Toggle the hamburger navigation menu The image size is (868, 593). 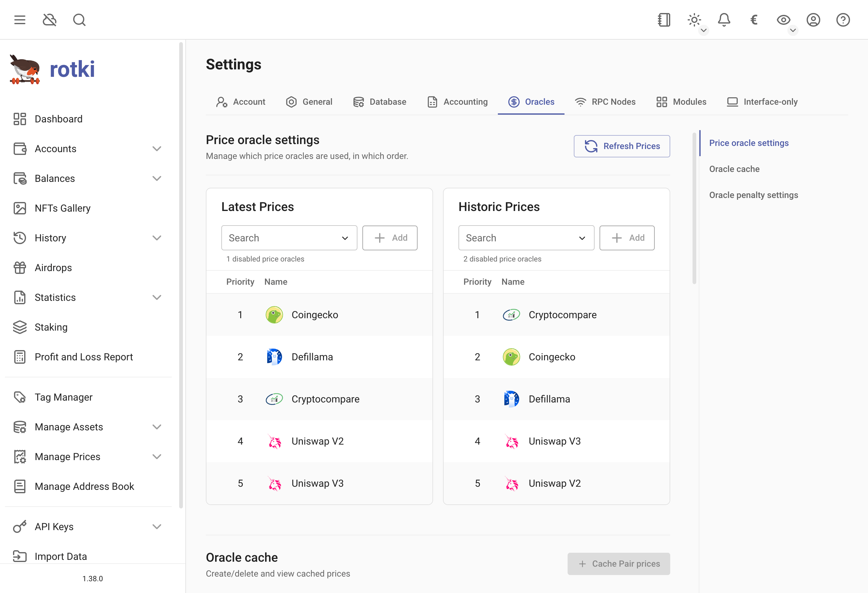click(20, 20)
